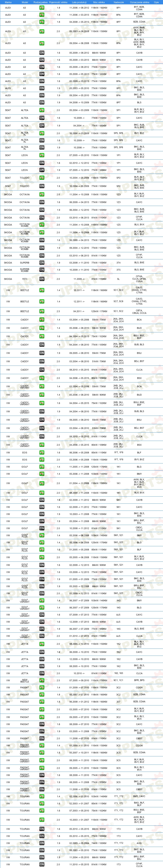This screenshot has height=868, width=163.
Task: Click the Nadwozie column header
Action: pyautogui.click(x=119, y=2)
